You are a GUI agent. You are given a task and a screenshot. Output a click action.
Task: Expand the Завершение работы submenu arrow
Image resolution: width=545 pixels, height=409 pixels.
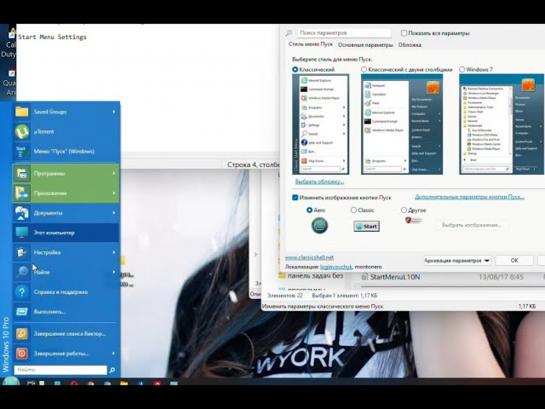pos(114,353)
